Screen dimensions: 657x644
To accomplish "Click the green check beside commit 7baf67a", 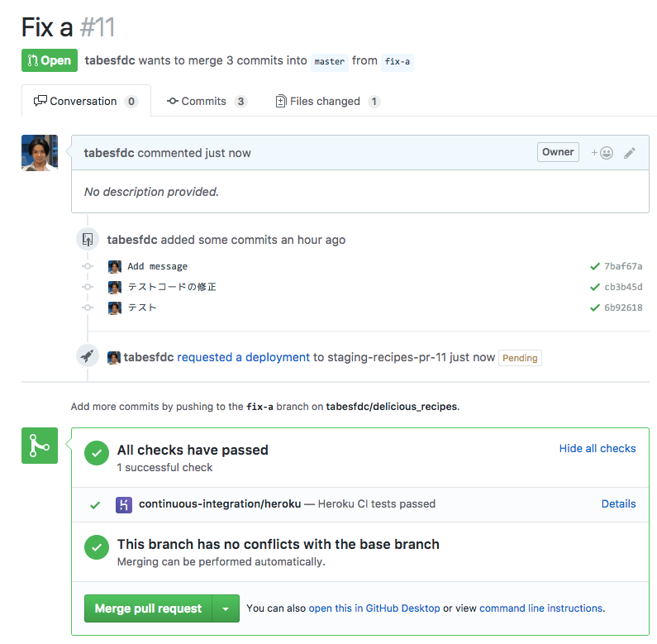I will click(x=594, y=266).
